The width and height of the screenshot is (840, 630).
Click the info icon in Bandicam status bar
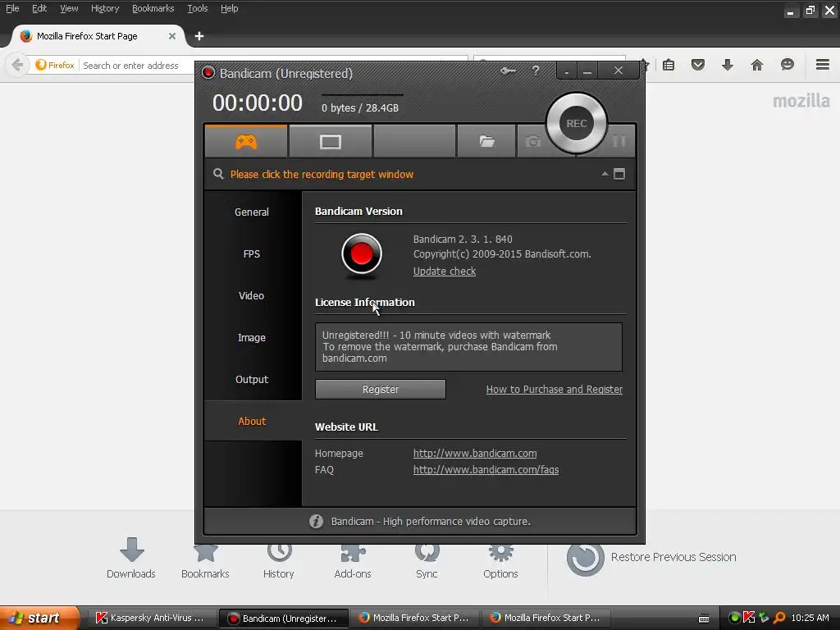(316, 521)
